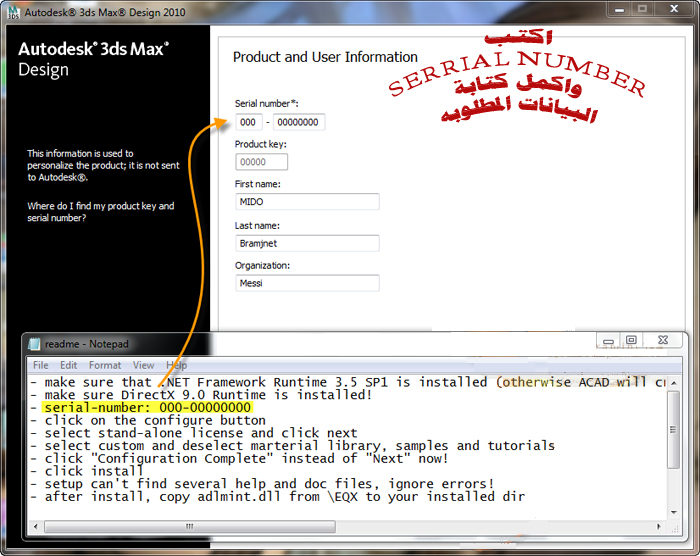Screen dimensions: 700x556
Task: Click the second serial number box (00000000)
Action: click(298, 122)
